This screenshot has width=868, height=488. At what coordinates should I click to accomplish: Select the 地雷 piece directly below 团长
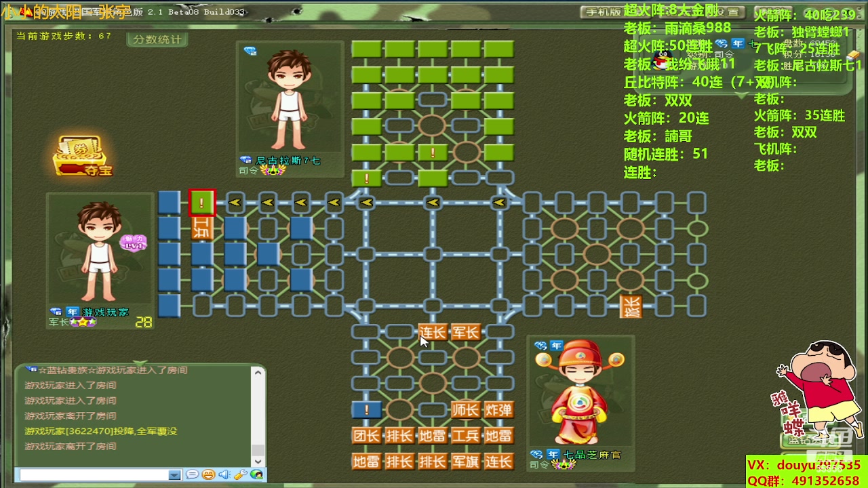(x=366, y=462)
